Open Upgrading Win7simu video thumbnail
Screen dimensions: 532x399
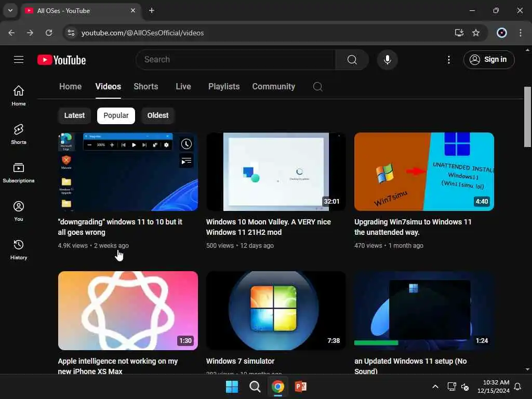click(424, 171)
